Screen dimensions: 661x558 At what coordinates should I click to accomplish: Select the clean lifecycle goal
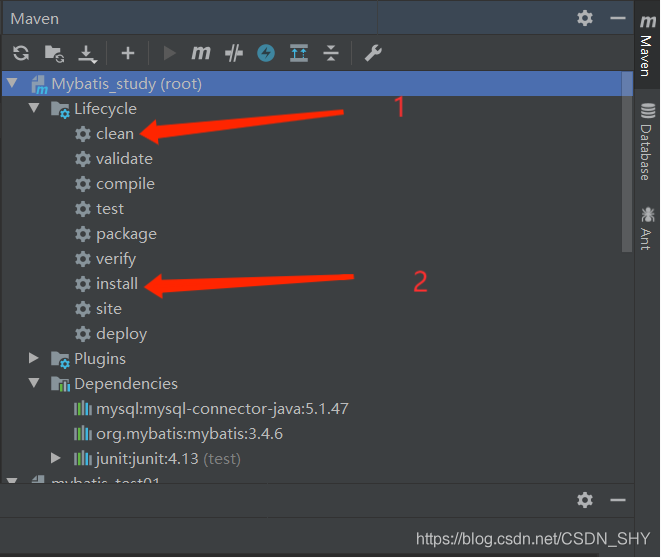click(114, 133)
